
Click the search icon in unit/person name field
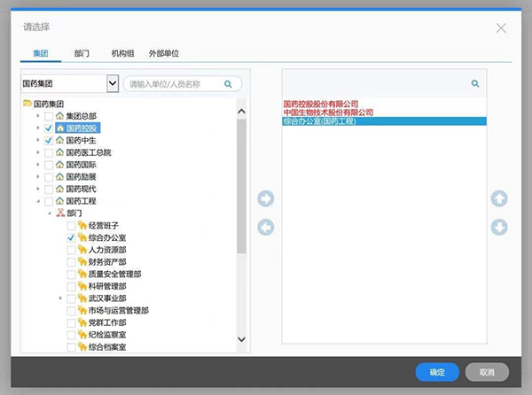(228, 84)
